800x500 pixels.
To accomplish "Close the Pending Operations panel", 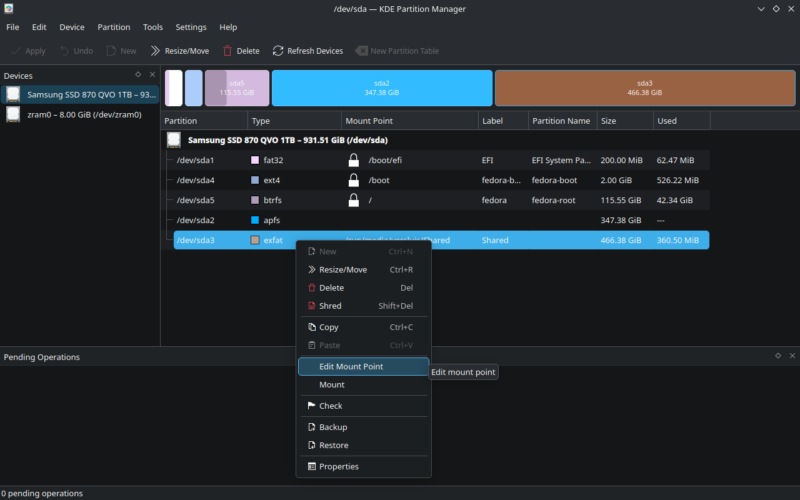I will tap(792, 356).
